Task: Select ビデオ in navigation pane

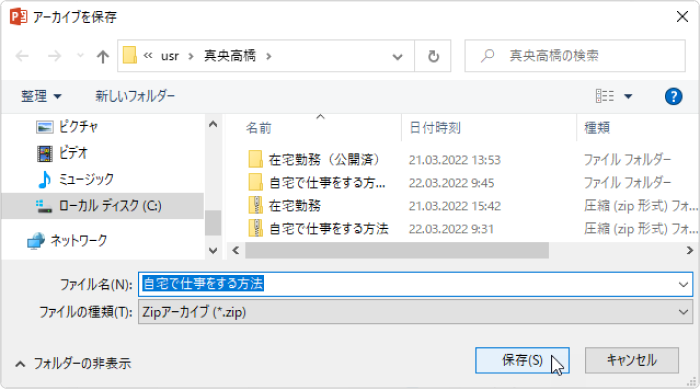Action: tap(73, 153)
